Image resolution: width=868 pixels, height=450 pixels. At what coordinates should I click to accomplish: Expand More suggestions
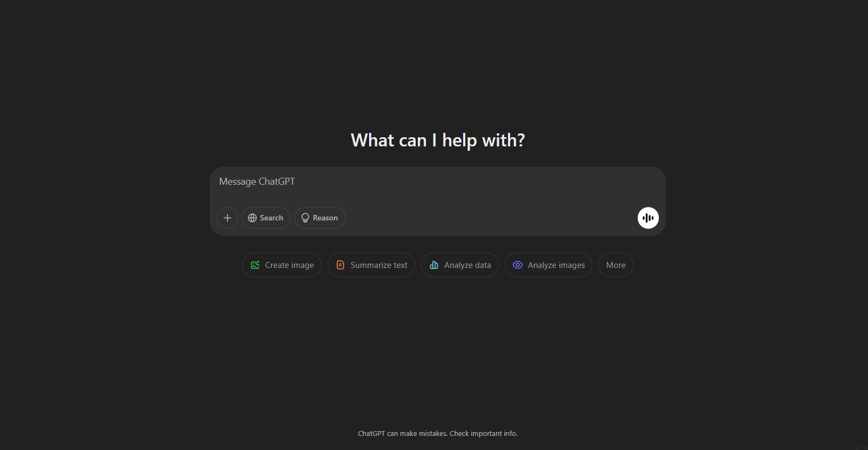616,265
